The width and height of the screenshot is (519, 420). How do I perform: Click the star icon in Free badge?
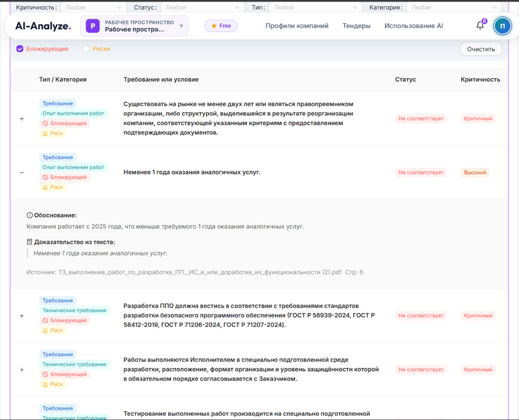214,26
